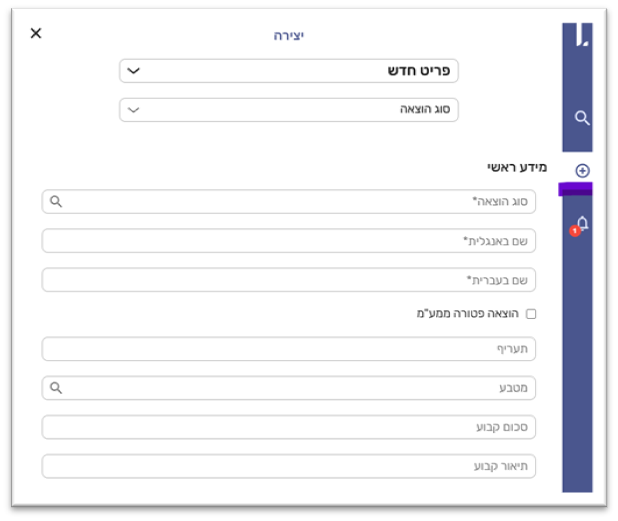Select the 'תעריף' input field
Viewport: 618px width, 521px height.
(288, 349)
